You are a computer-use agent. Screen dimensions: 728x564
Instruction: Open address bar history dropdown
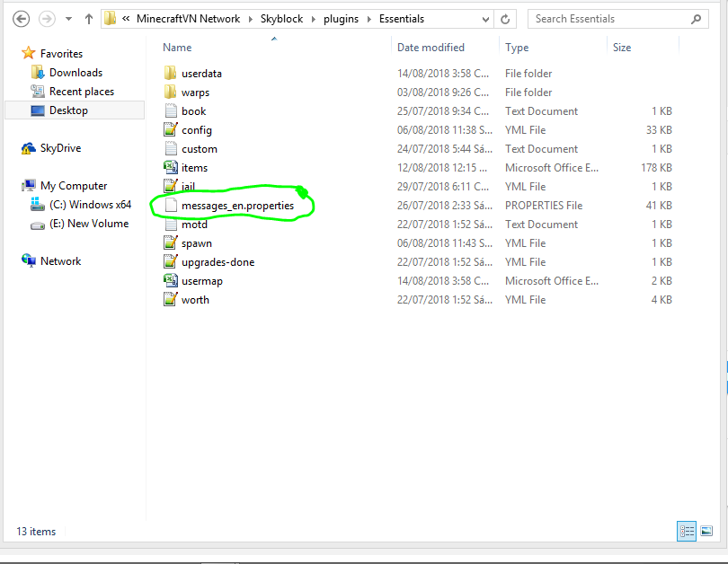485,19
